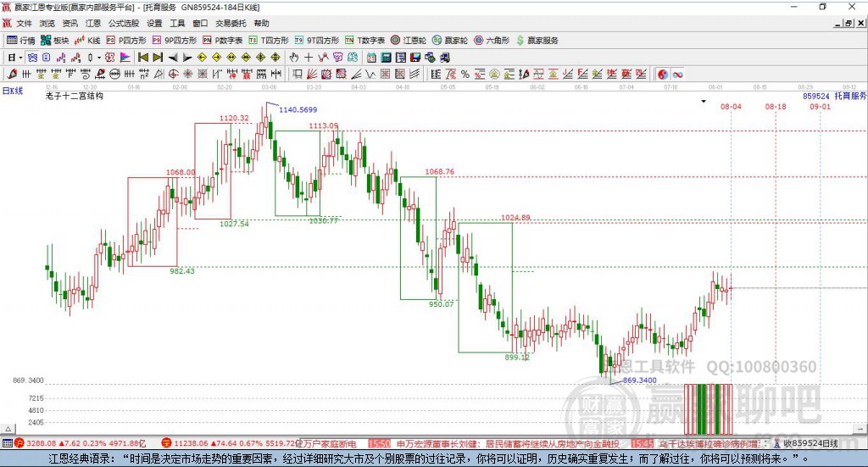
Task: Jump to first bar with skip-to-start arrow
Action: pos(143,57)
